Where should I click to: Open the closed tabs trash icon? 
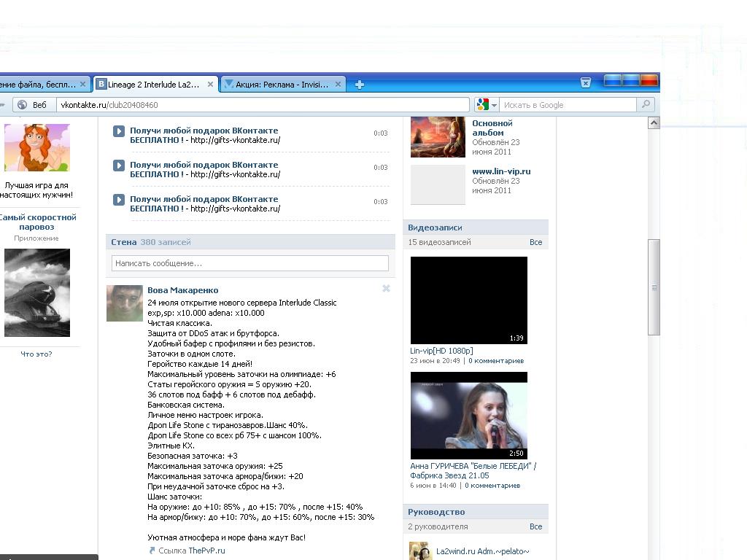586,83
